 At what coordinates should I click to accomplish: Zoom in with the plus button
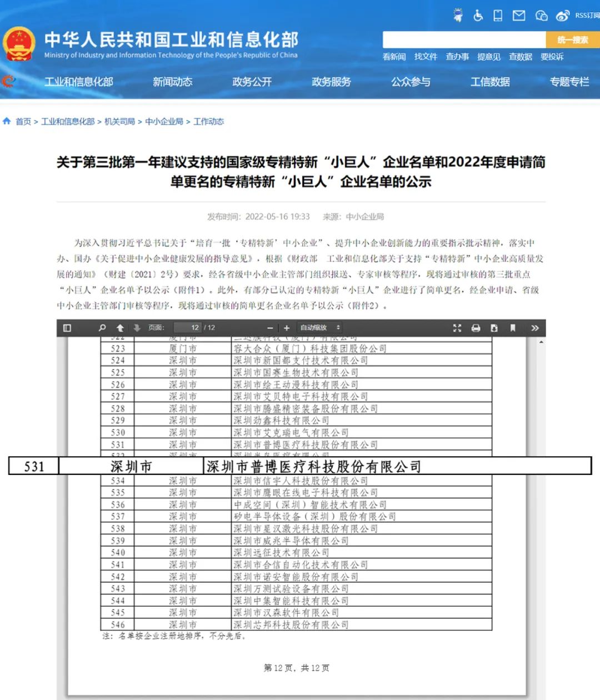(287, 328)
